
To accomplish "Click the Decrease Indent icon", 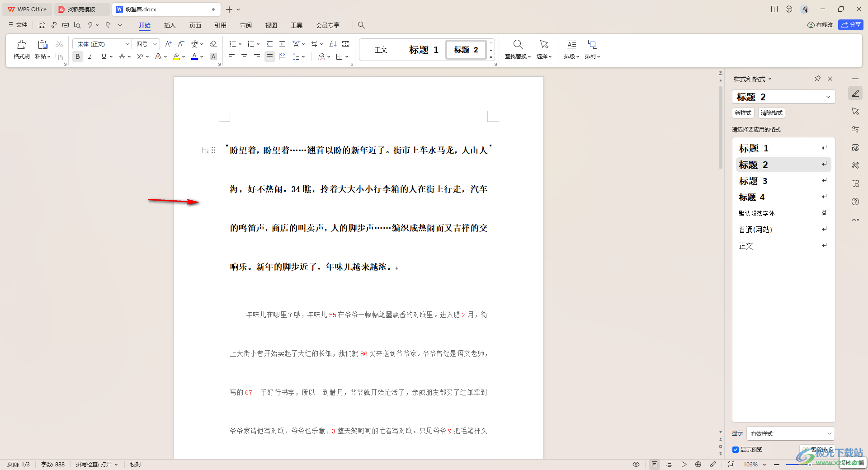I will 269,44.
